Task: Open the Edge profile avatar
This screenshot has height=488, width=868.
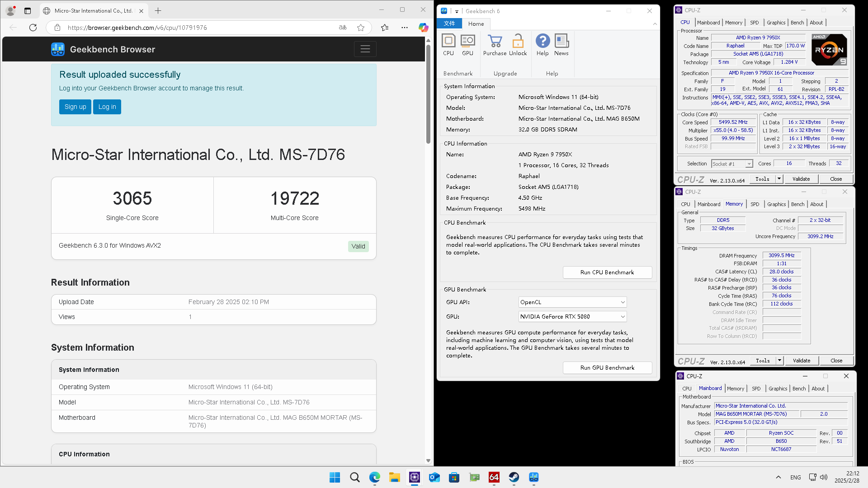Action: point(10,10)
